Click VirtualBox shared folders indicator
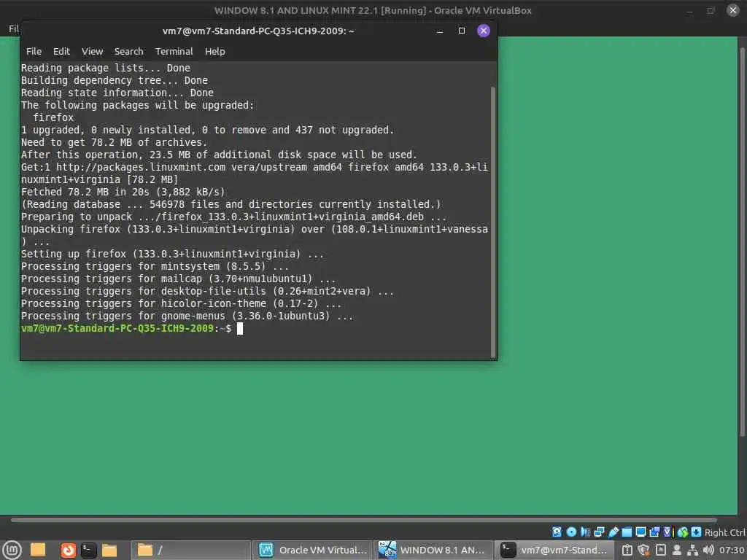 tap(627, 532)
